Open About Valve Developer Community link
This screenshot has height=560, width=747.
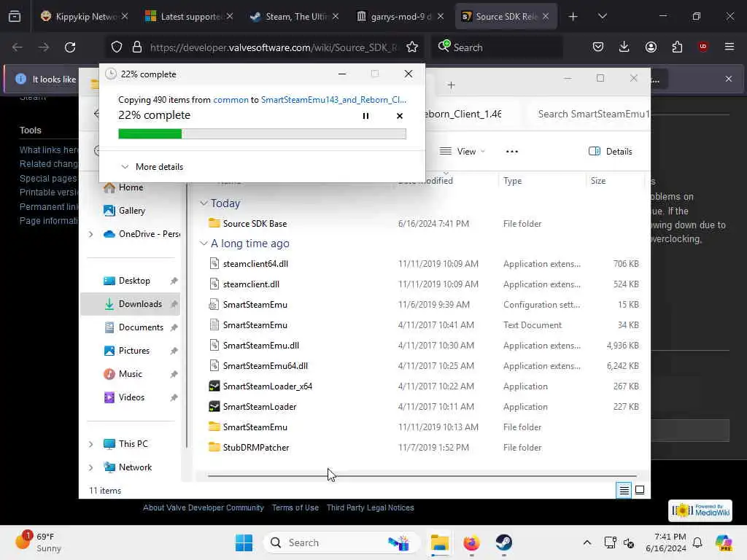[204, 507]
